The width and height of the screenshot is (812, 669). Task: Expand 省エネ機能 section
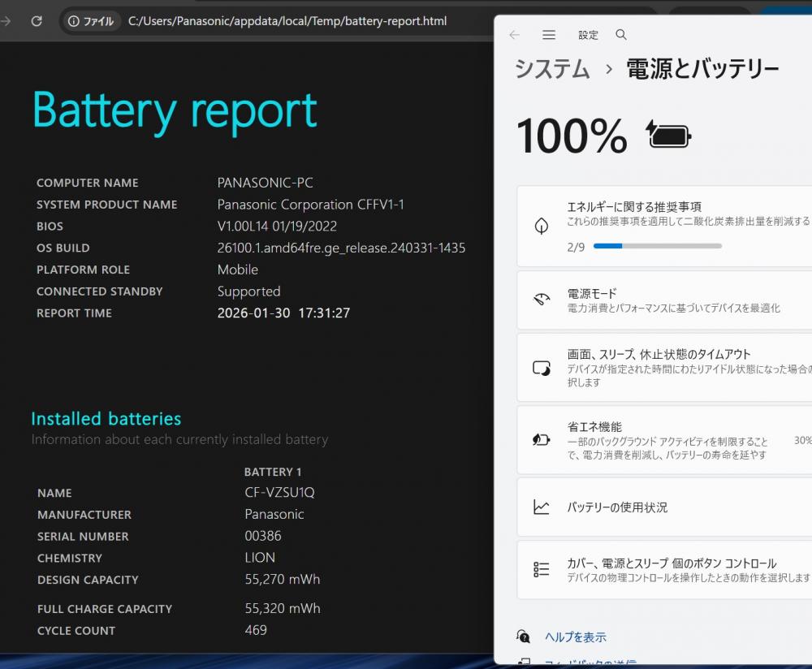(664, 440)
